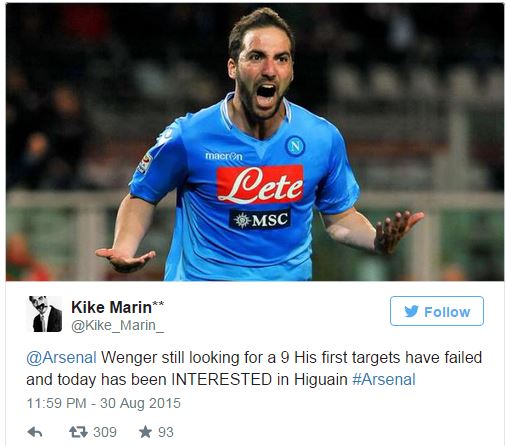Open the 11:59 PM - 30 Aug 2015 timestamp
The width and height of the screenshot is (506, 446).
pyautogui.click(x=103, y=403)
